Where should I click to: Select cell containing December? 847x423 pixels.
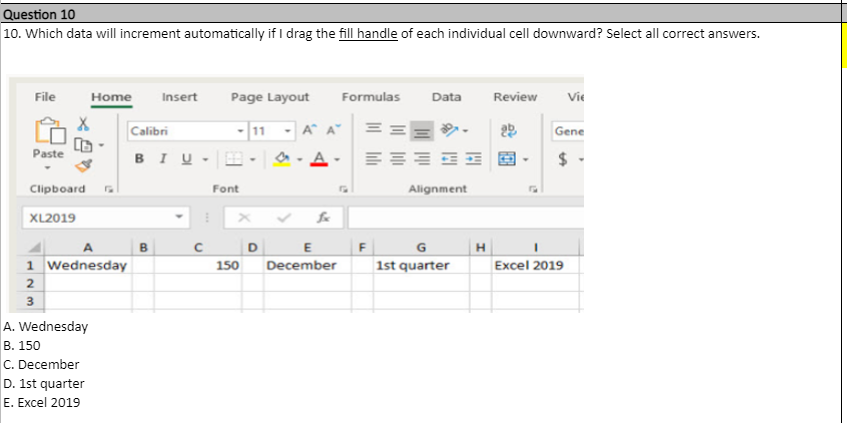tap(307, 265)
